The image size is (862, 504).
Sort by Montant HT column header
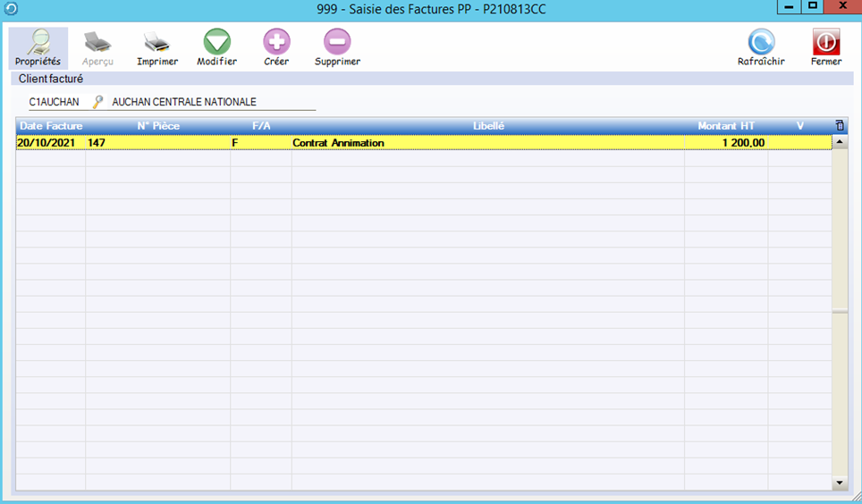coord(726,126)
